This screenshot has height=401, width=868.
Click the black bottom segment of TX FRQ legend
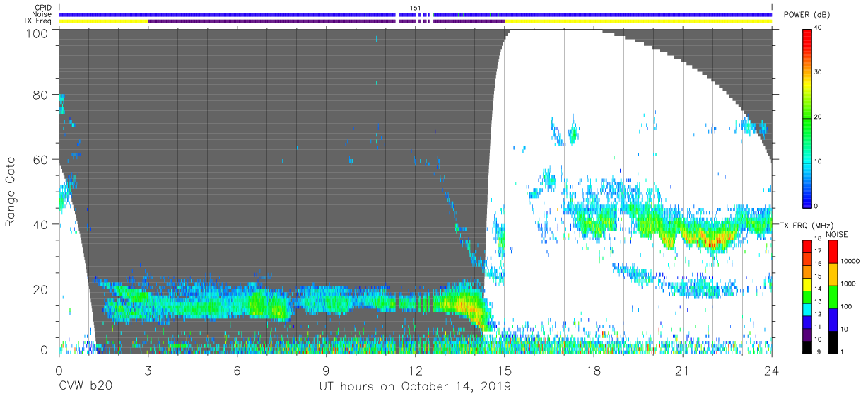point(807,348)
